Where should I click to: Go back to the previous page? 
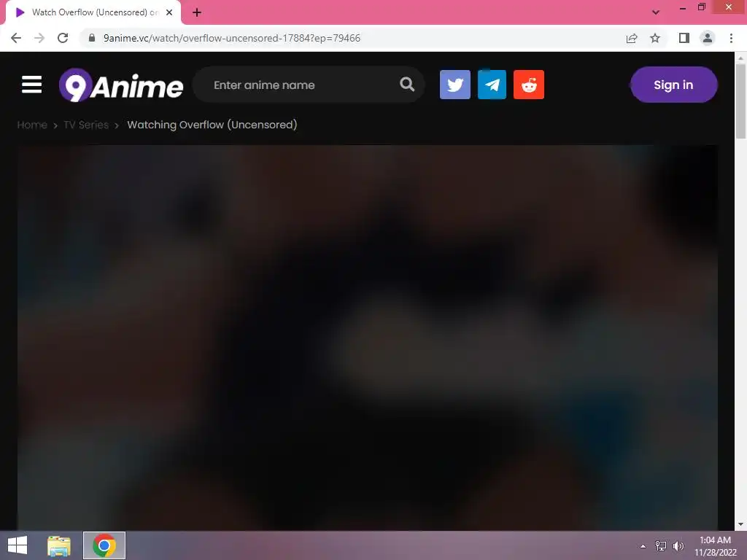pos(16,38)
